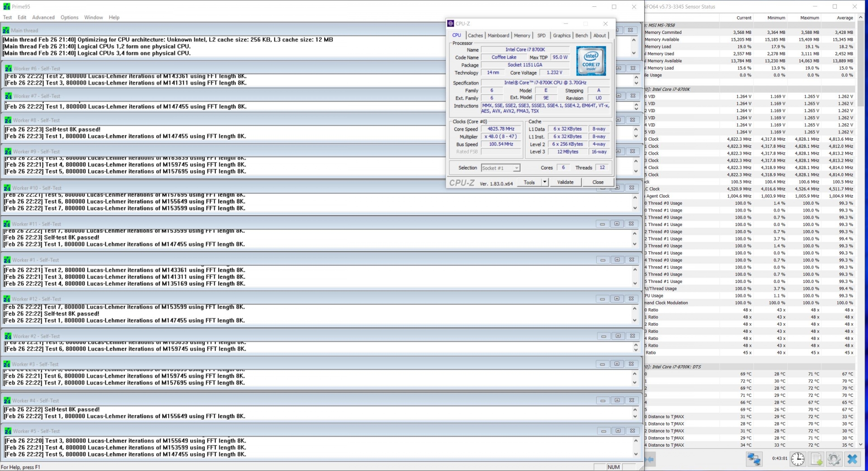The height and width of the screenshot is (471, 868).
Task: Click the Worker #8 Self-Test window icon
Action: point(8,120)
